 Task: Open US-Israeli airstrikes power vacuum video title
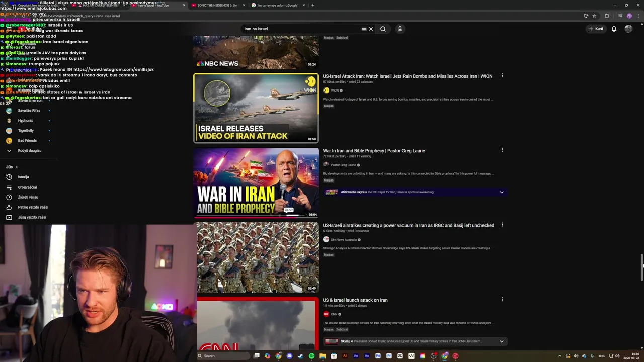click(x=409, y=225)
